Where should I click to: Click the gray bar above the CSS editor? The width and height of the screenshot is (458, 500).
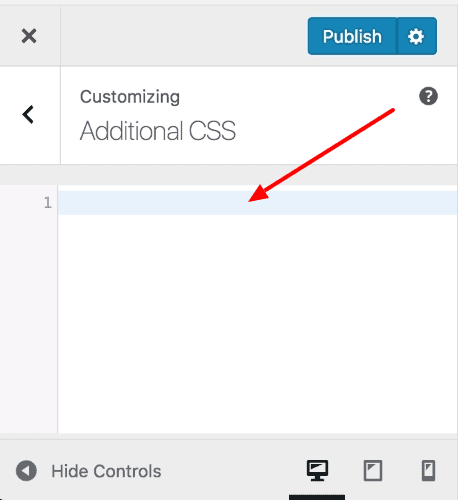coord(229,175)
